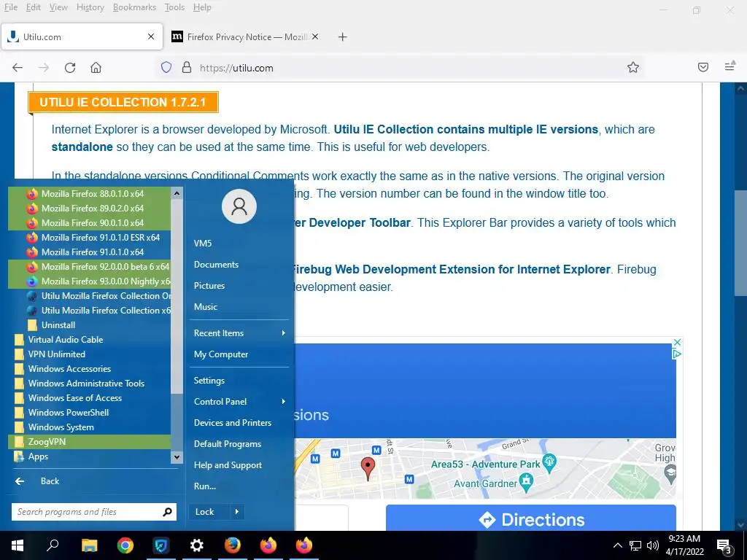Open the arrow next to Lock
This screenshot has height=560, width=747.
click(x=237, y=512)
